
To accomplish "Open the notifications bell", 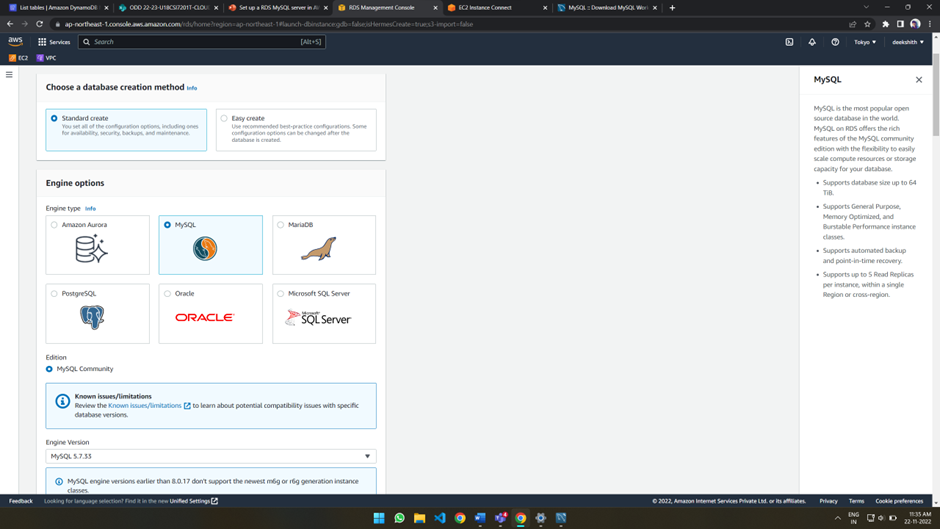I will (x=812, y=42).
